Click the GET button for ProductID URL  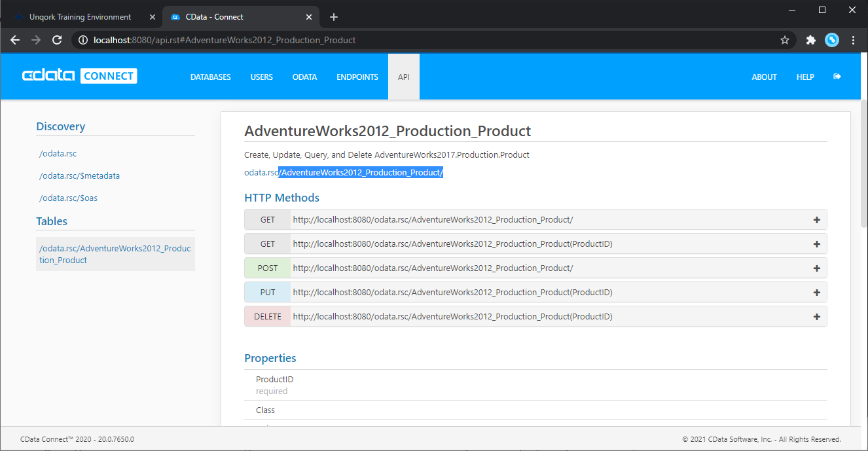pos(268,244)
